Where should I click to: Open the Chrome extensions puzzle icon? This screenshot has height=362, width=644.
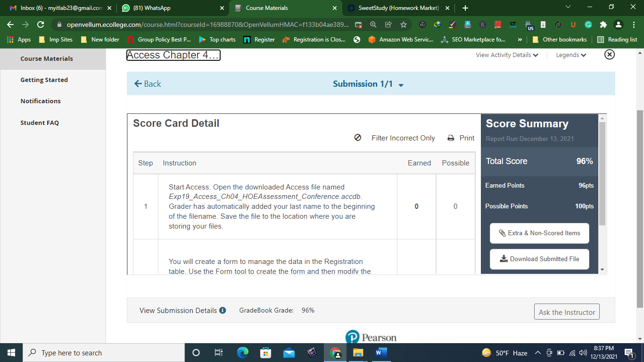click(x=603, y=25)
